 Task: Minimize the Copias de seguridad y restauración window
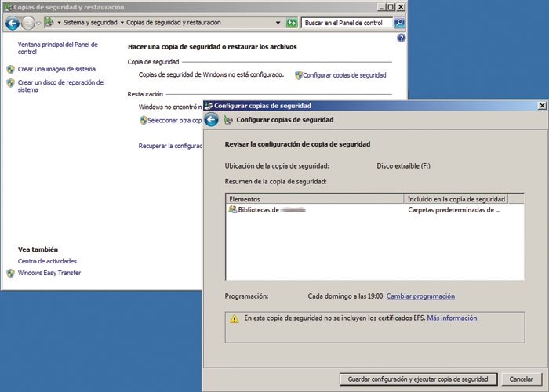click(383, 7)
